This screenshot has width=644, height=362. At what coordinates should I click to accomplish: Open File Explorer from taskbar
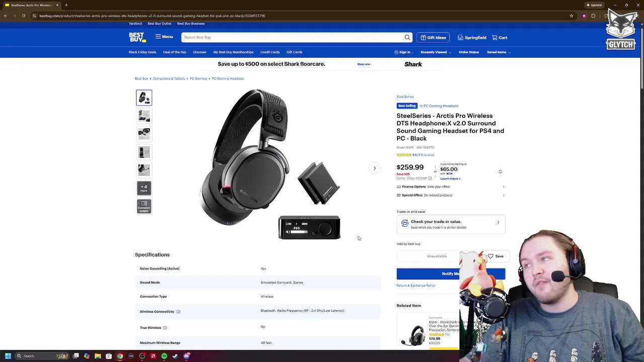98,356
